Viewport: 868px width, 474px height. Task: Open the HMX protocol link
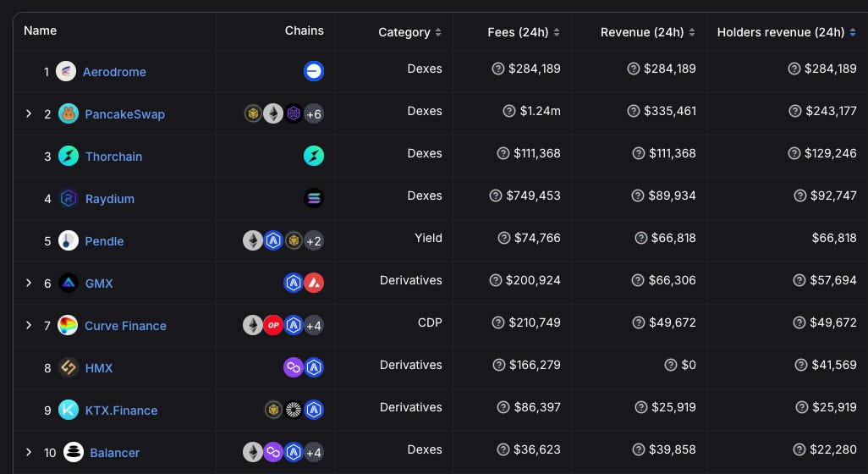[99, 368]
